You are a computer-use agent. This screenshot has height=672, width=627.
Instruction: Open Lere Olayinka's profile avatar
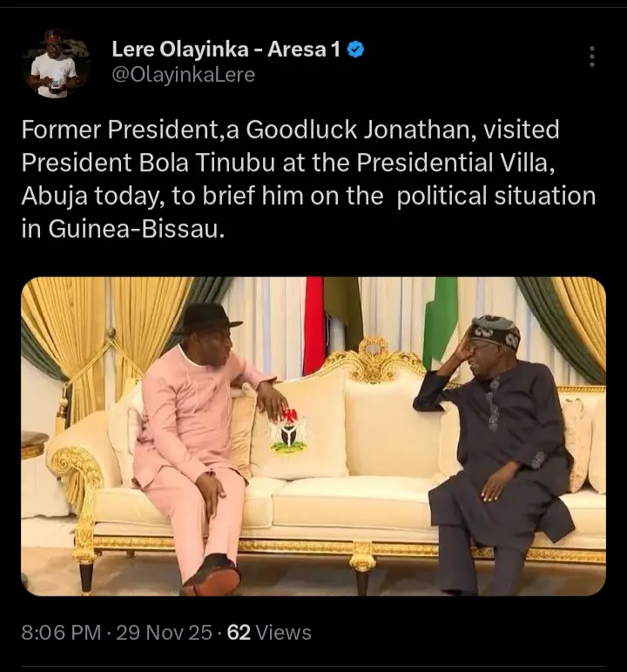[x=56, y=64]
